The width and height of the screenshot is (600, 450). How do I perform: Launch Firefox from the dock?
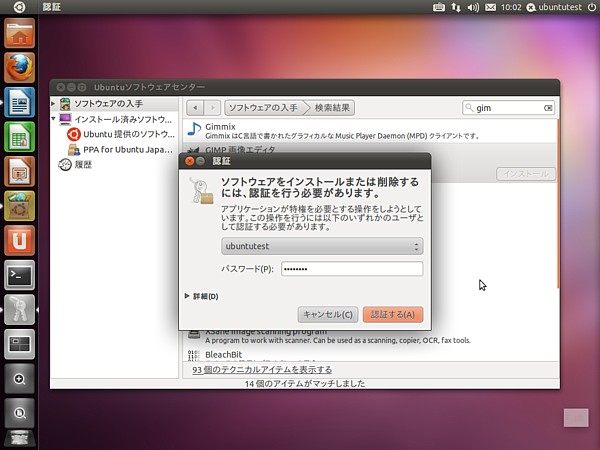[x=20, y=68]
